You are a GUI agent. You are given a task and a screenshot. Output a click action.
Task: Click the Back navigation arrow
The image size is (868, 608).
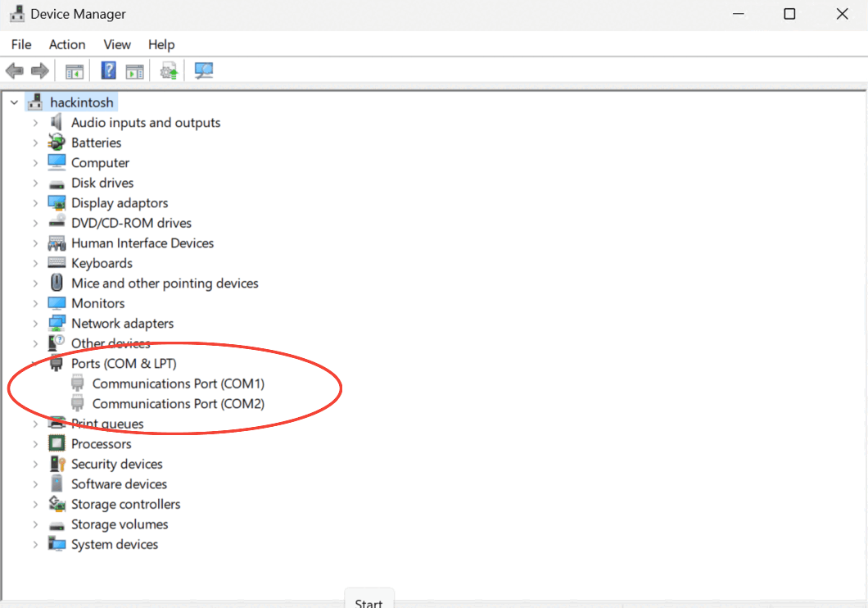14,70
